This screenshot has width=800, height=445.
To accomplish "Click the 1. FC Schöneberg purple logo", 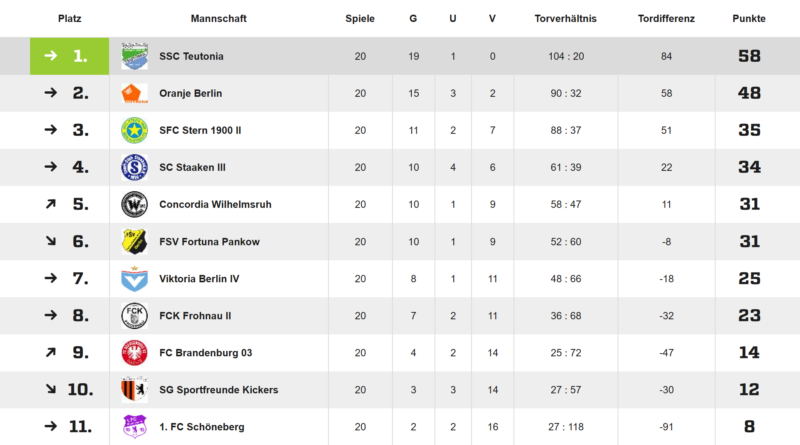I will [x=134, y=426].
